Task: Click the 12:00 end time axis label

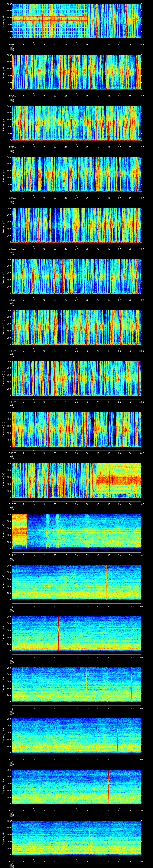Action: click(141, 555)
